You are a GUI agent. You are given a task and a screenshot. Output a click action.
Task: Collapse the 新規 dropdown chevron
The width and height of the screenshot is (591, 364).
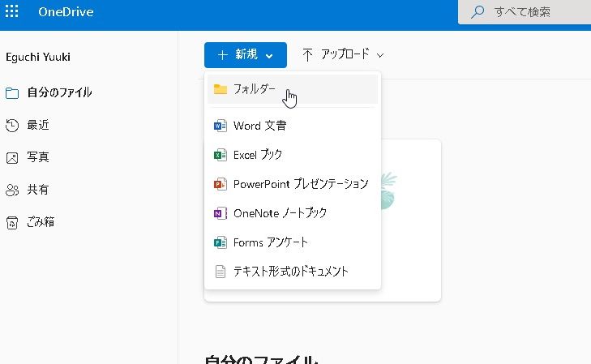point(269,56)
